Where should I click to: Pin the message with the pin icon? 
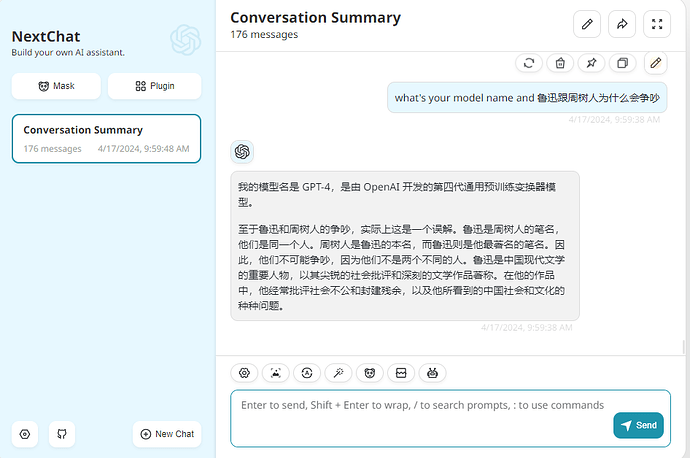[x=591, y=63]
